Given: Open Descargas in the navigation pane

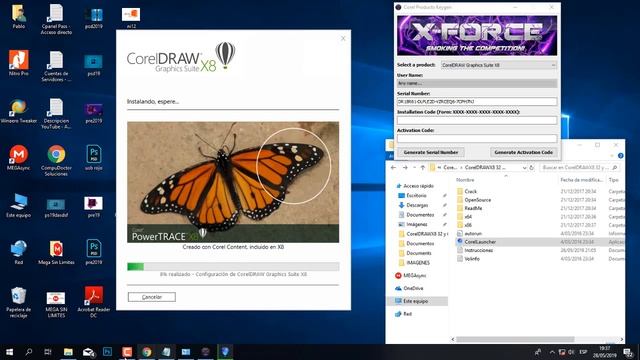Looking at the screenshot, I should pos(417,205).
